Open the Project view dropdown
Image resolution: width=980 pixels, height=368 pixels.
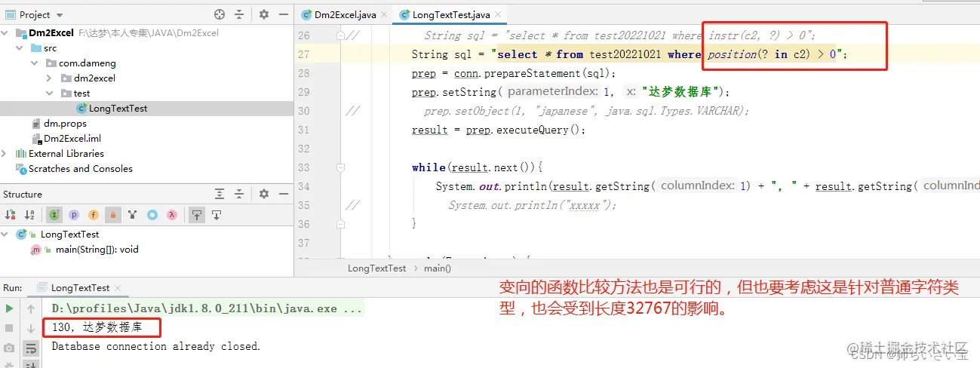pos(60,15)
